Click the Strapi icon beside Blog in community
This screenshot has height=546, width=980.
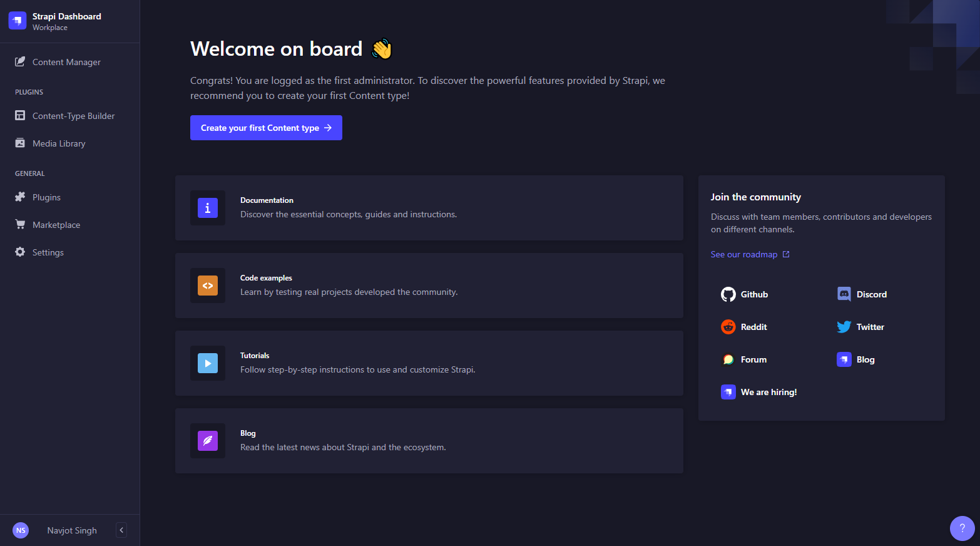844,359
